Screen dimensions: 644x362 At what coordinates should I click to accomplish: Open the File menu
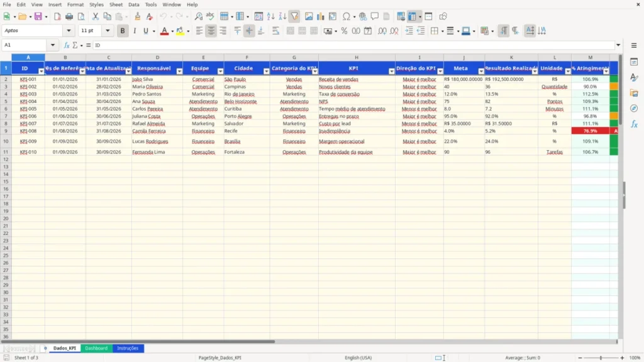click(x=7, y=4)
